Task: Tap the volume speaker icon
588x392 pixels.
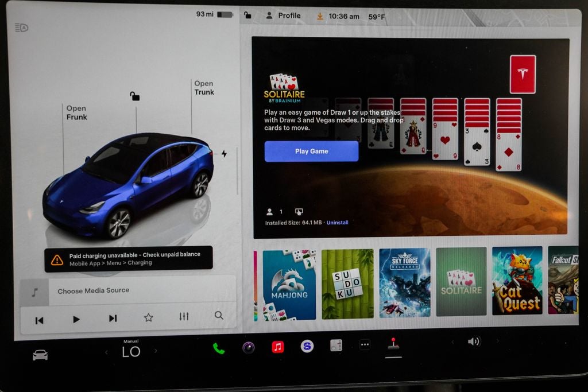Action: click(474, 341)
